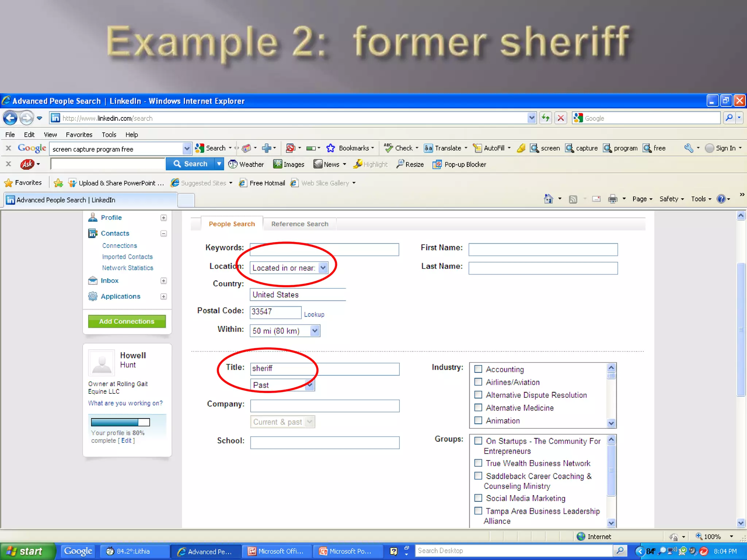Click the Google toolbar Bookmarks star icon
This screenshot has width=747, height=560.
coord(330,148)
